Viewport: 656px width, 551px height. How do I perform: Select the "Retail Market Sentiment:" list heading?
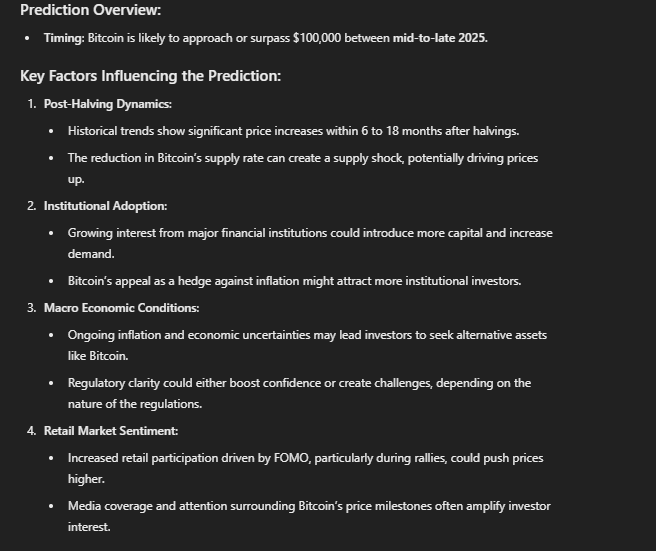pos(110,431)
